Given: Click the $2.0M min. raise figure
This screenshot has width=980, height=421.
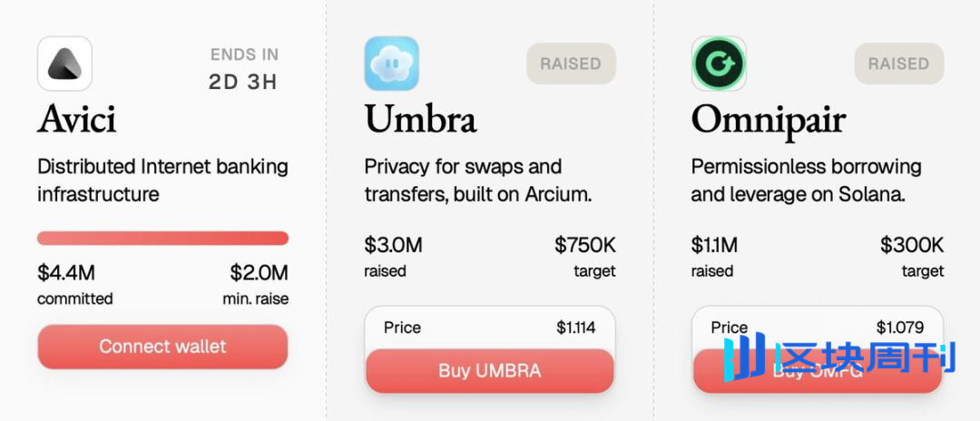Looking at the screenshot, I should coord(259,272).
